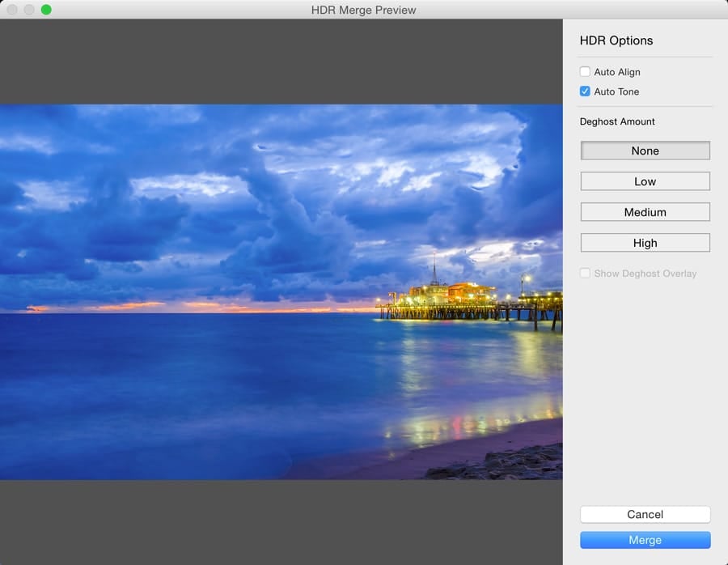This screenshot has height=565, width=728.
Task: Cancel the HDR merge
Action: 645,514
